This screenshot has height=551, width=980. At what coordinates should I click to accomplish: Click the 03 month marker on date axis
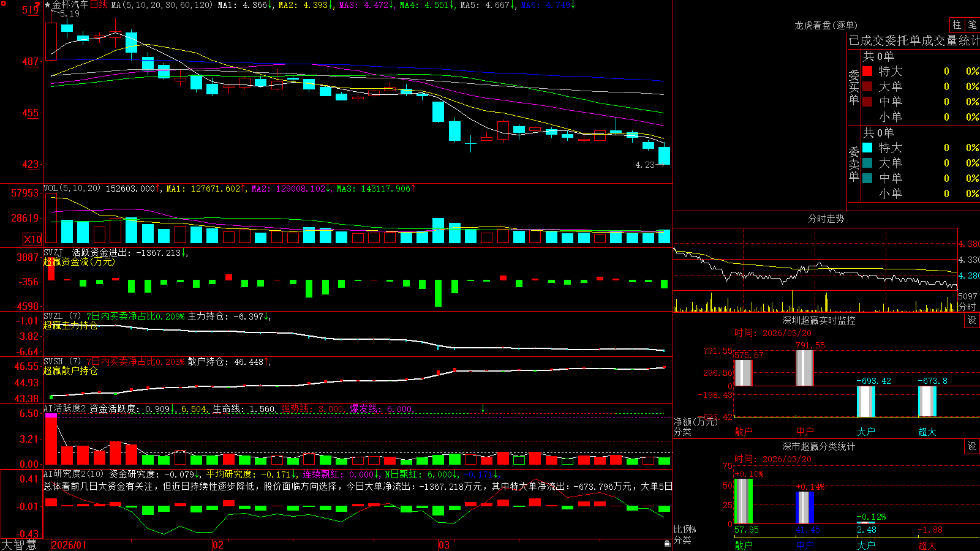[x=444, y=545]
